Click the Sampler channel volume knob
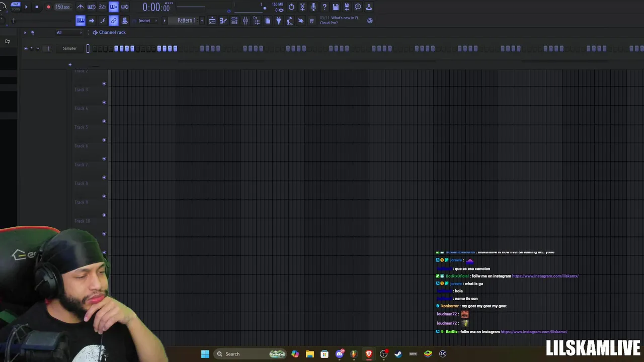Image resolution: width=644 pixels, height=362 pixels. click(37, 48)
